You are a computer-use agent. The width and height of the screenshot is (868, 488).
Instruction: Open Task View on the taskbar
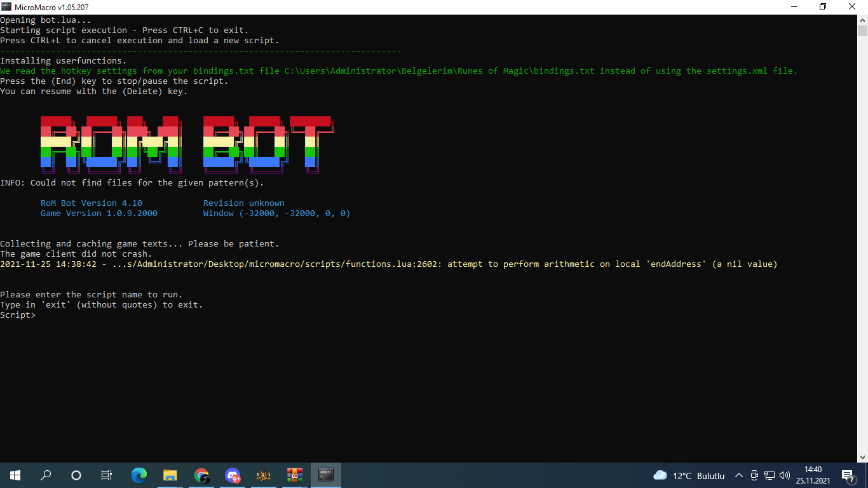click(x=107, y=475)
